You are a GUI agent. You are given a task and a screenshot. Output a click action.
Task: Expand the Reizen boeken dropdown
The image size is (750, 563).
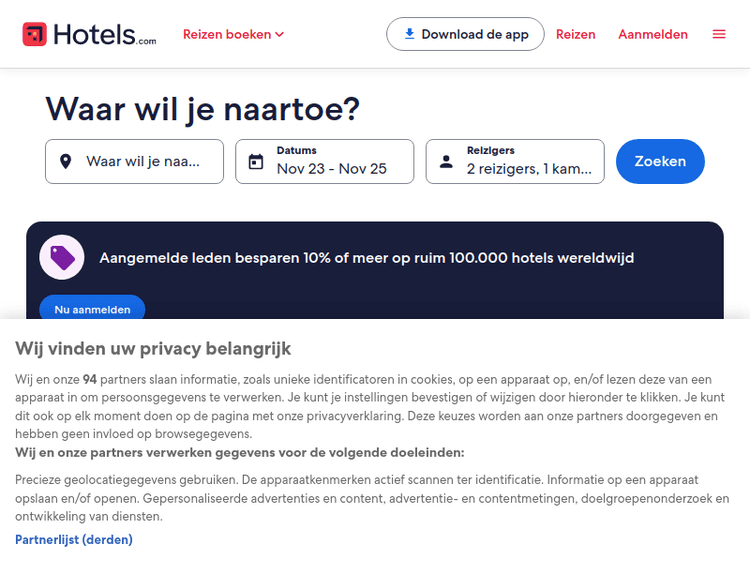coord(233,34)
